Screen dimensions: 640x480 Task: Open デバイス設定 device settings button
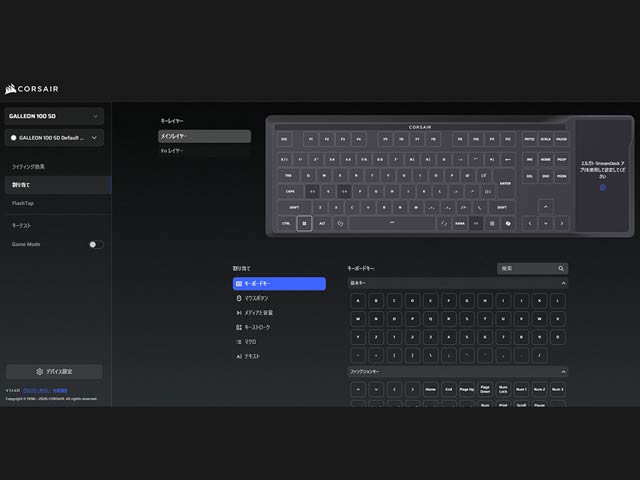click(54, 371)
